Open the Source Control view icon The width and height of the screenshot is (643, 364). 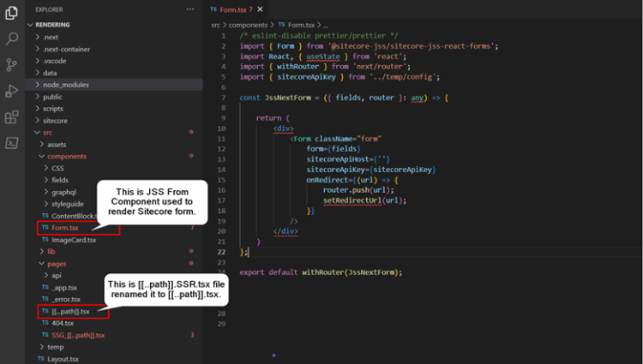click(12, 65)
